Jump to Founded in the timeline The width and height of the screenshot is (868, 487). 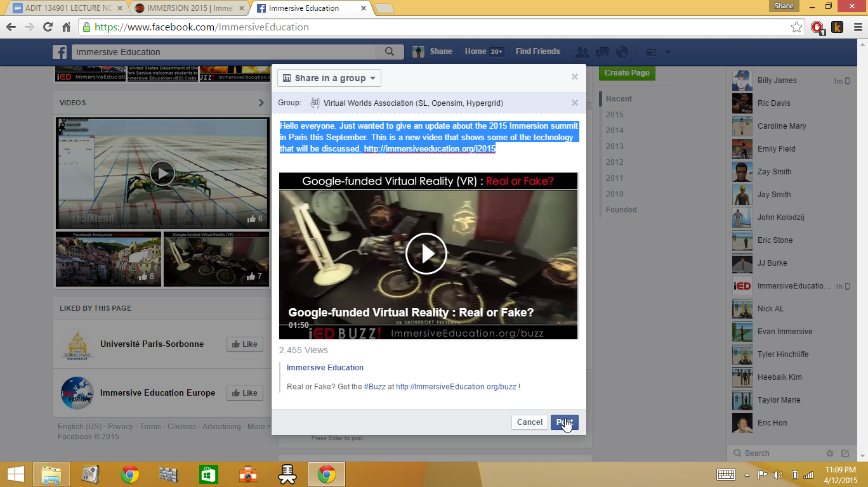pos(621,210)
